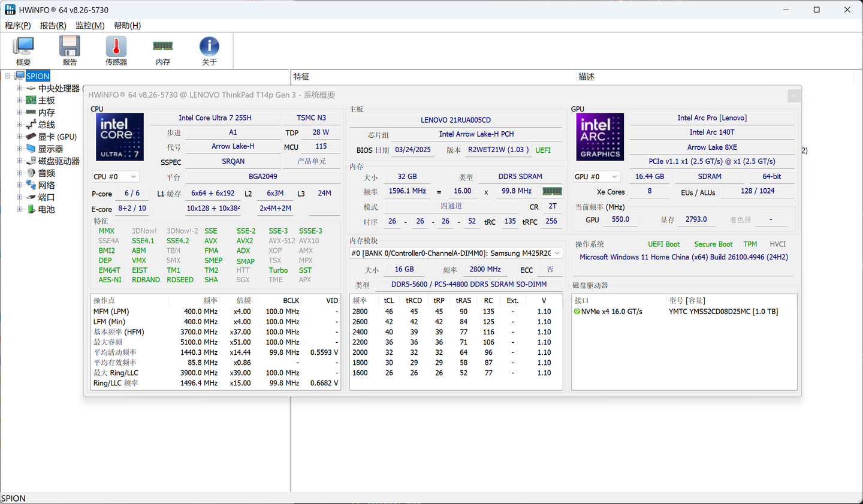The height and width of the screenshot is (504, 863).
Task: Close the 系统概要 summary window
Action: coord(793,96)
